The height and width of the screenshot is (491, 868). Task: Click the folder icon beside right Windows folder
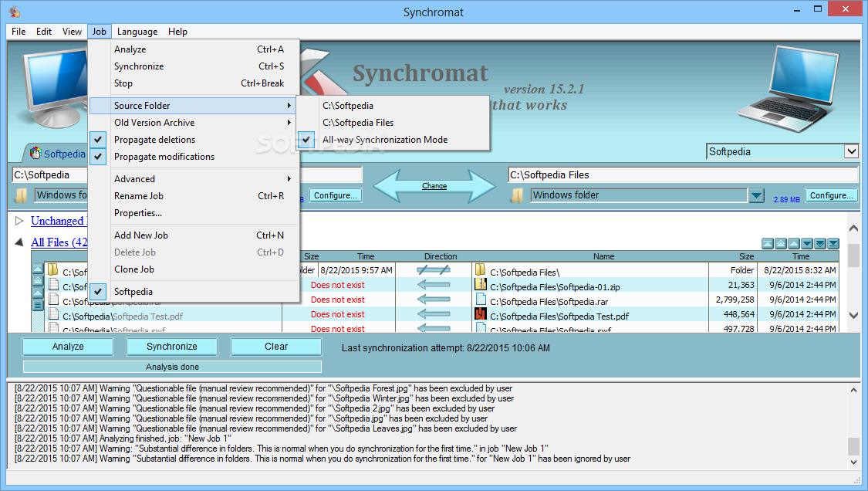(517, 195)
